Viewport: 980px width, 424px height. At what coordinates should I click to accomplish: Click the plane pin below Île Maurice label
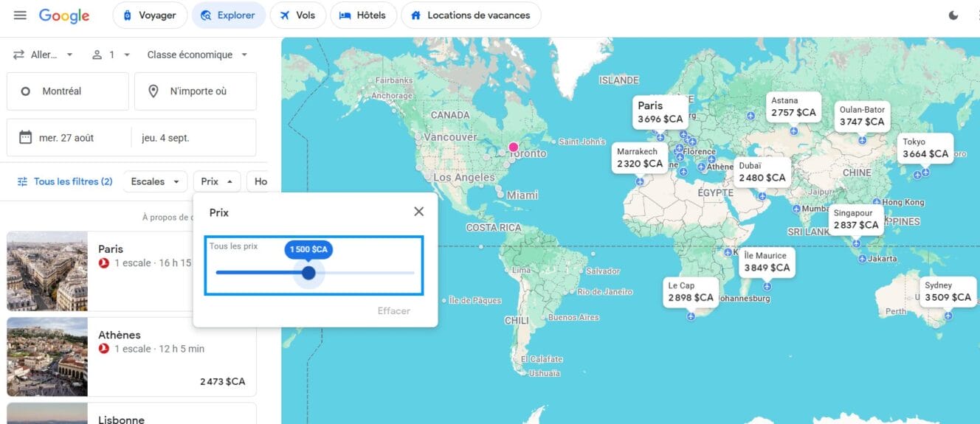click(767, 286)
